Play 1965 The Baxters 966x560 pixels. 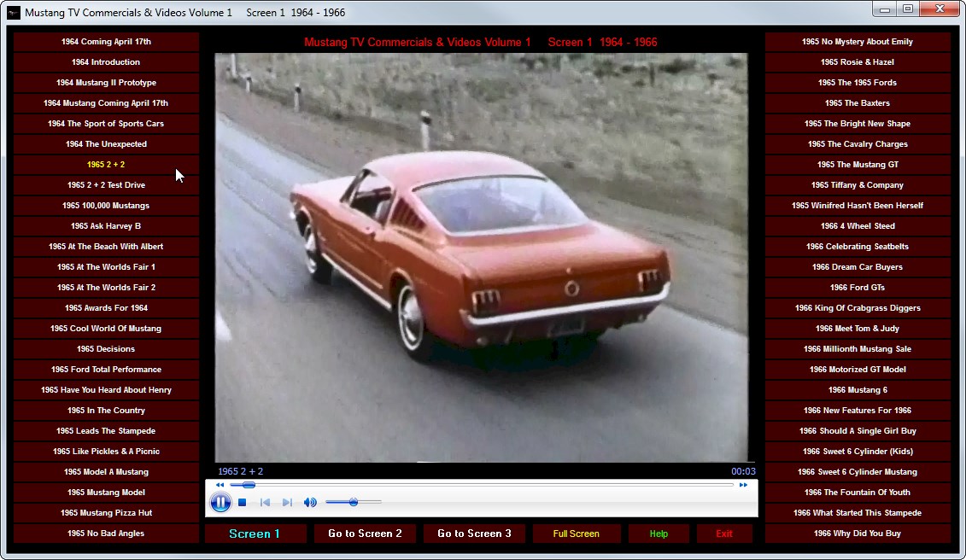click(858, 103)
